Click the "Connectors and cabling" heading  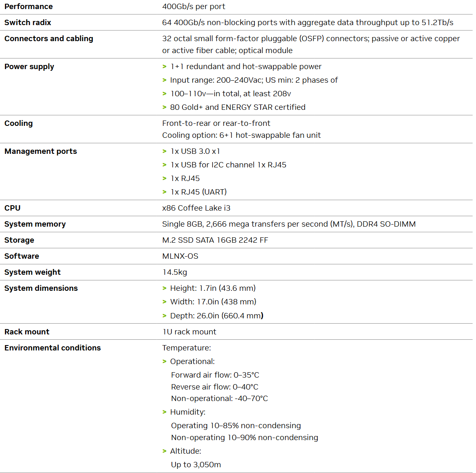coord(49,39)
